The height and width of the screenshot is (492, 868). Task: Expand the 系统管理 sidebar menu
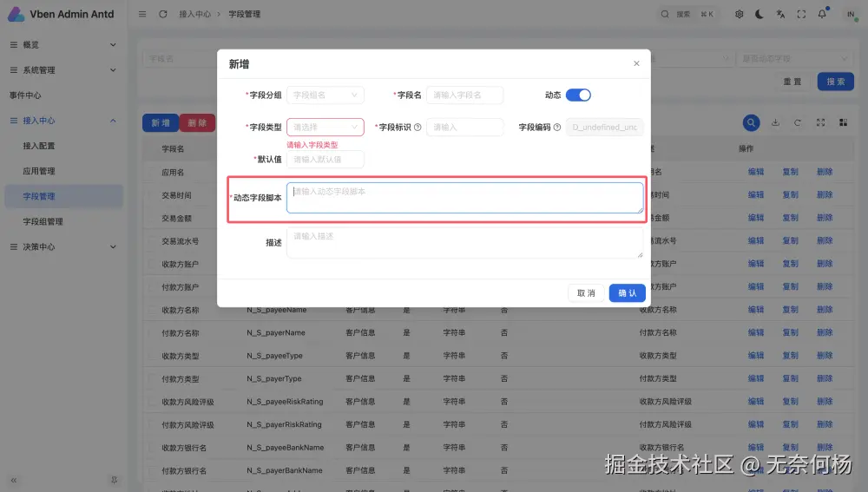pyautogui.click(x=63, y=70)
